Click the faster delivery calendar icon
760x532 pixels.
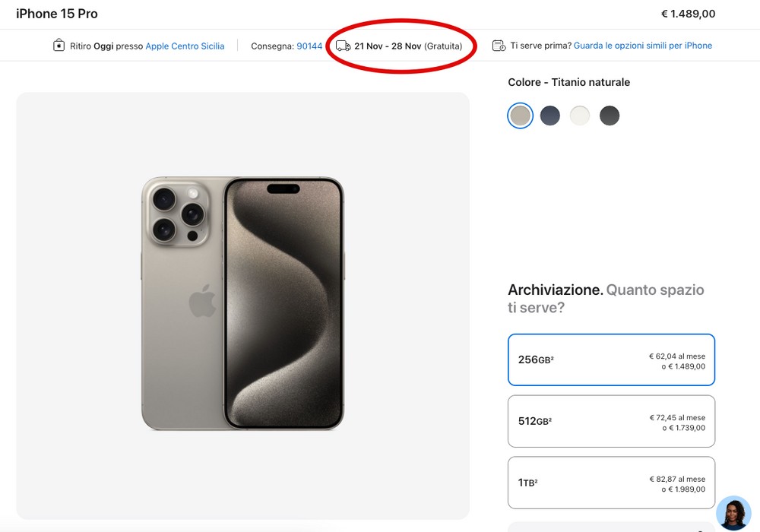[x=499, y=46]
